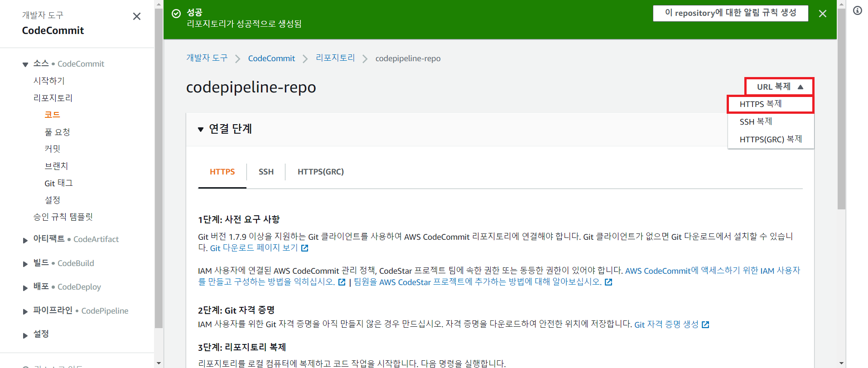Screen dimensions: 868x368
Task: Toggle the URL 복제 dropdown button
Action: pos(779,87)
